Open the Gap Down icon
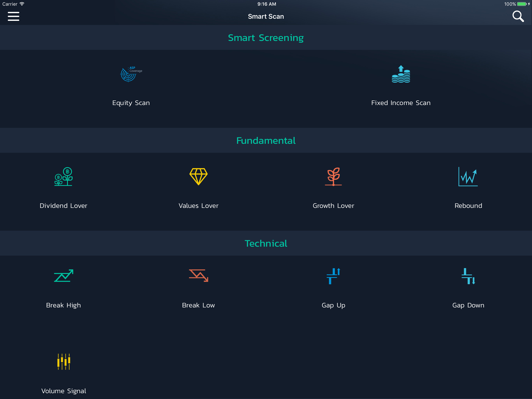 [468, 276]
